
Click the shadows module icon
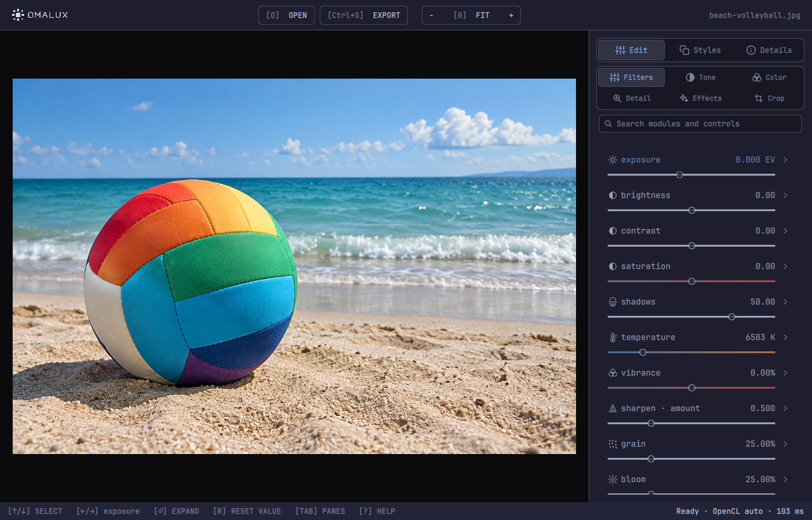pos(612,302)
